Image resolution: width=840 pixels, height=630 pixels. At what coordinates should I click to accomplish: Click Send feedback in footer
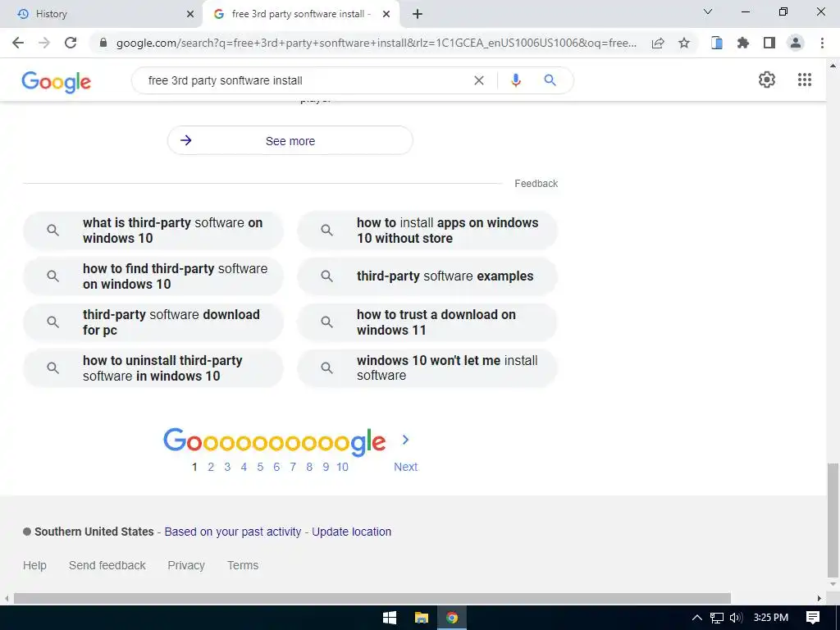point(107,565)
